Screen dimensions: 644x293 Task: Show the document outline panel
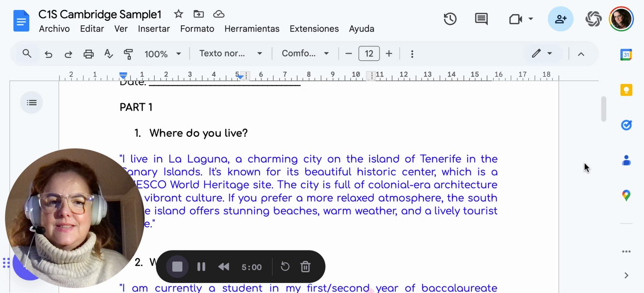[x=31, y=103]
